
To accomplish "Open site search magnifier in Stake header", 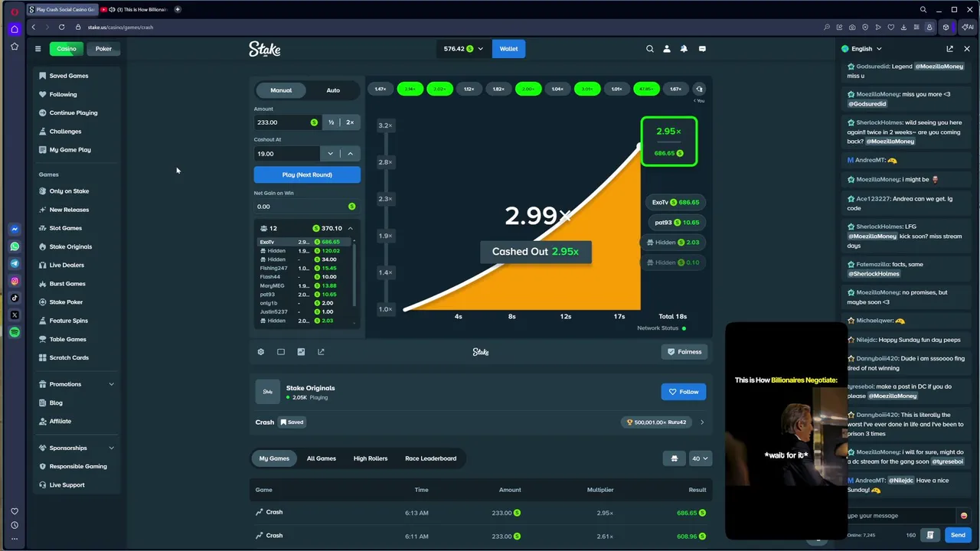I will [650, 49].
